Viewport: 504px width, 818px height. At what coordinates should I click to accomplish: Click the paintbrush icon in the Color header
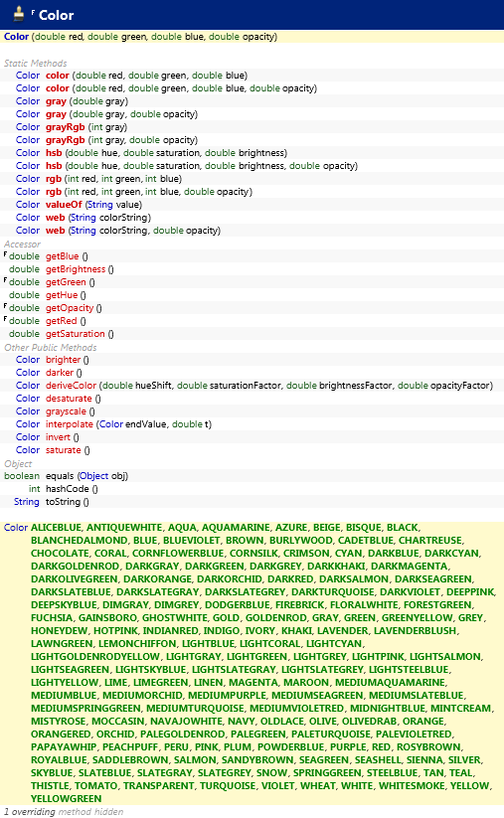tap(19, 14)
